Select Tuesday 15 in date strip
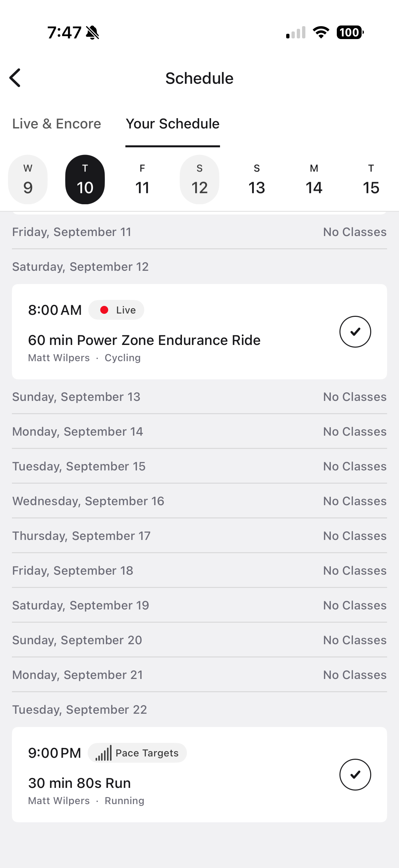 tap(371, 179)
